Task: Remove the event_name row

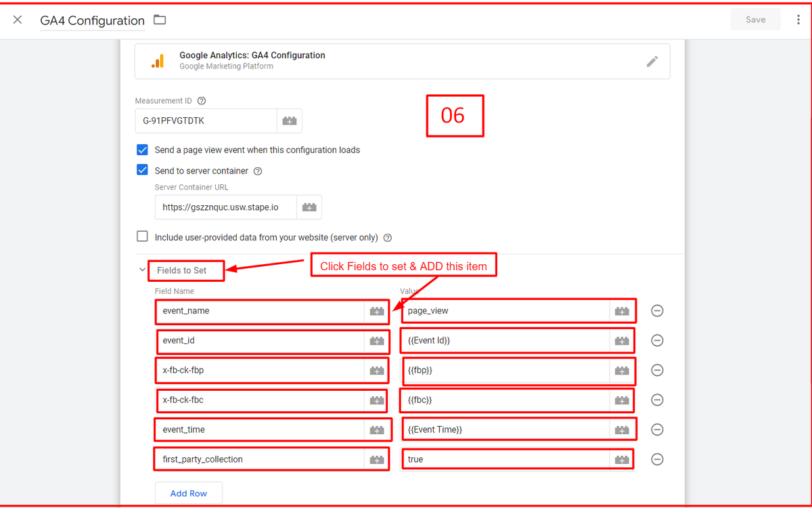Action: click(657, 311)
